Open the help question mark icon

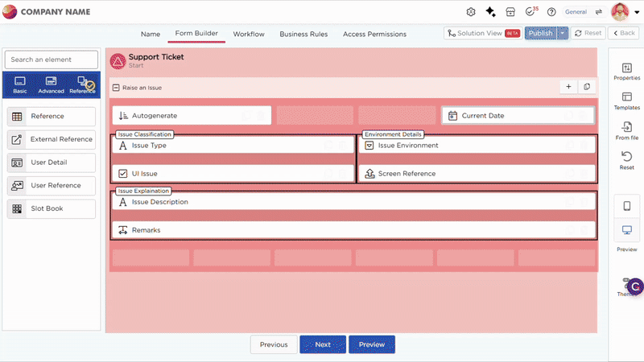(x=551, y=12)
